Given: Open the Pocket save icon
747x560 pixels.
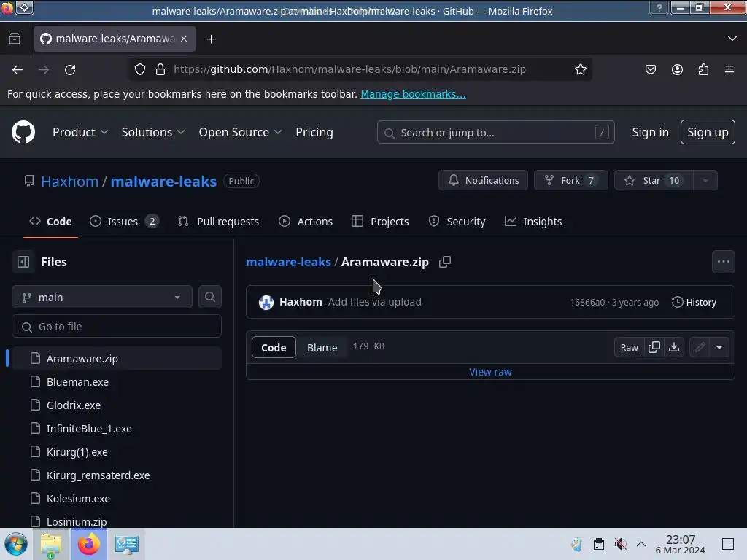Looking at the screenshot, I should (x=650, y=69).
